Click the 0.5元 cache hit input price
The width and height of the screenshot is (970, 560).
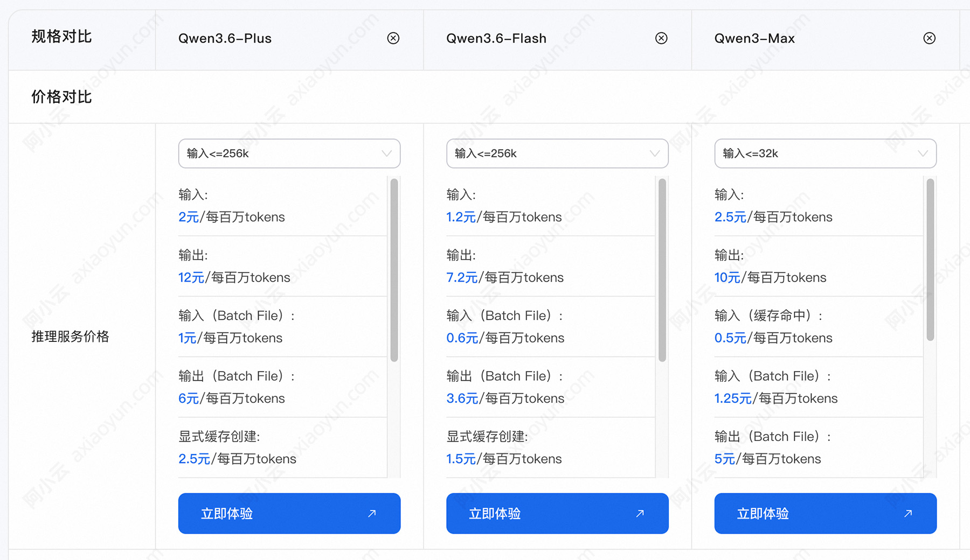(x=731, y=338)
